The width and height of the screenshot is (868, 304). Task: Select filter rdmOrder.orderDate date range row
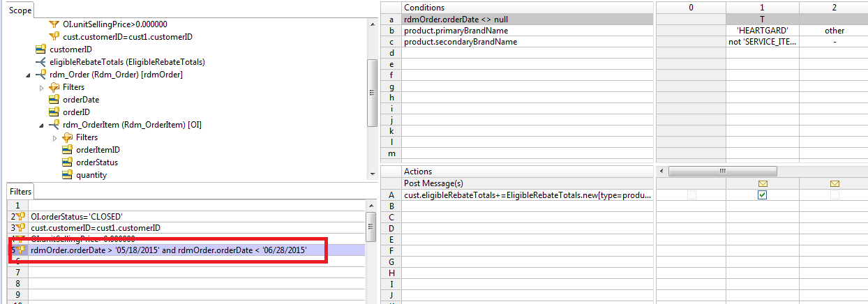point(197,250)
